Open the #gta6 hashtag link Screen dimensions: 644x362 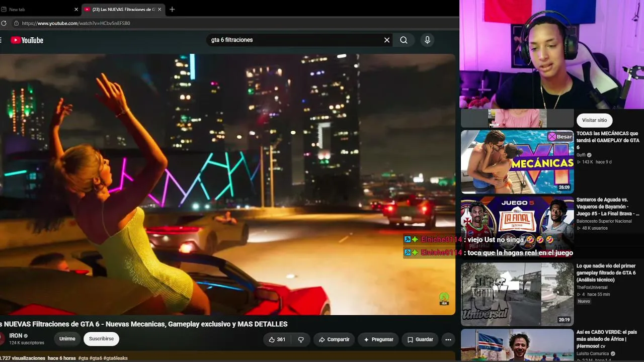96,358
